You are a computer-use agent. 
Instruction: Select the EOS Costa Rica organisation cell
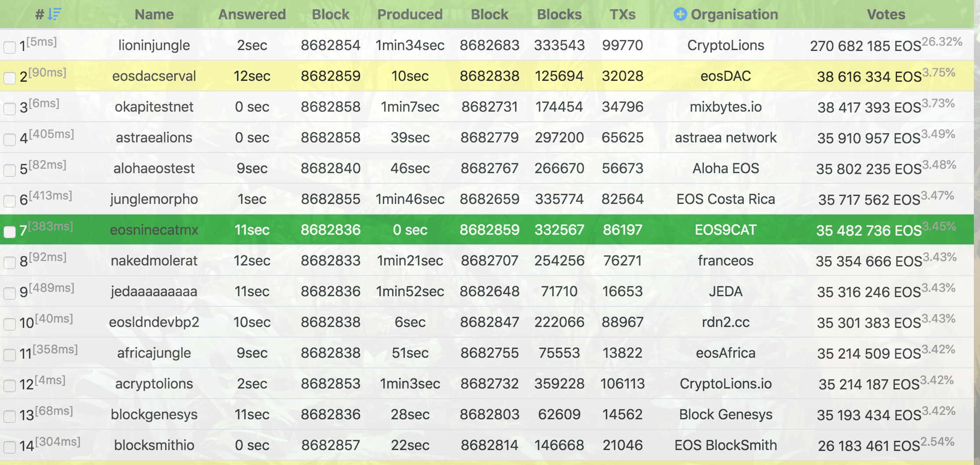tap(726, 199)
